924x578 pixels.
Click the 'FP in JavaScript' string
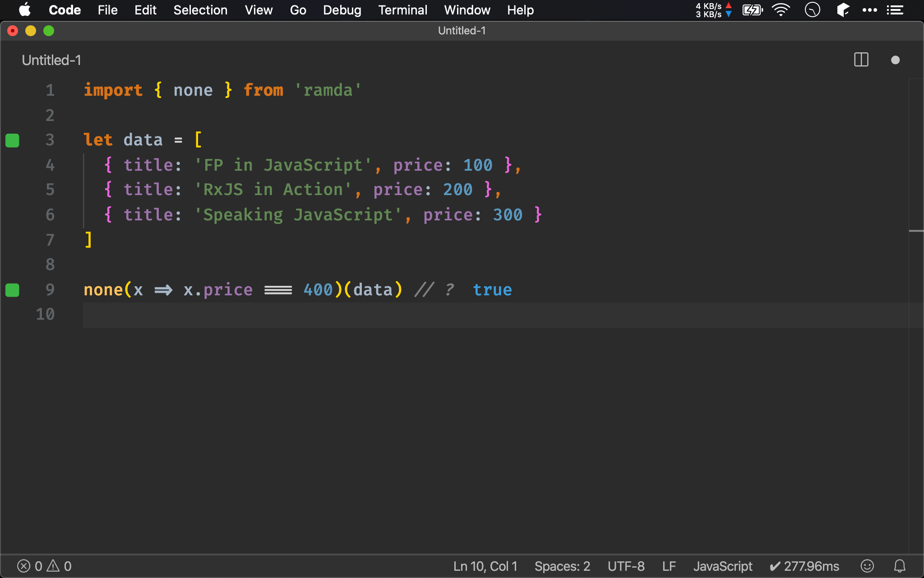pos(283,165)
